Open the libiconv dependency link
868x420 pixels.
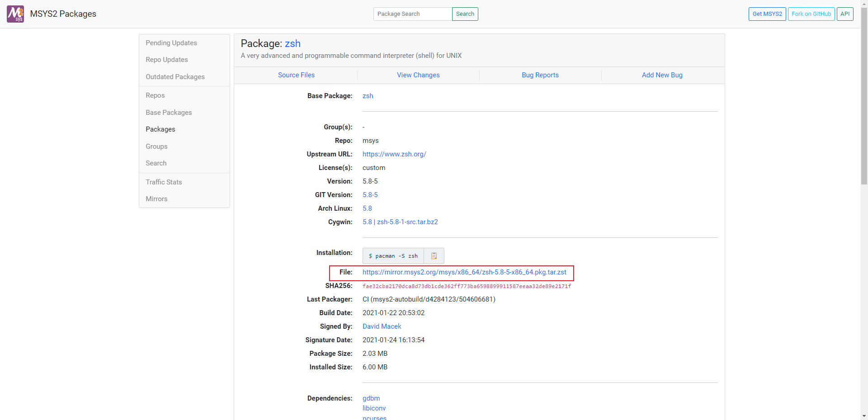tap(374, 408)
